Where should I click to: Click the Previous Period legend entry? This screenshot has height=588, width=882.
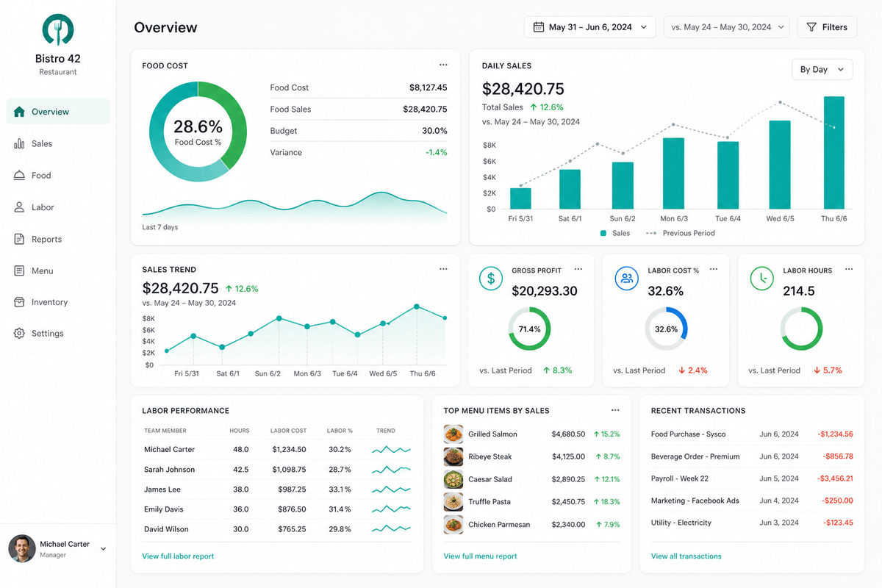(680, 233)
